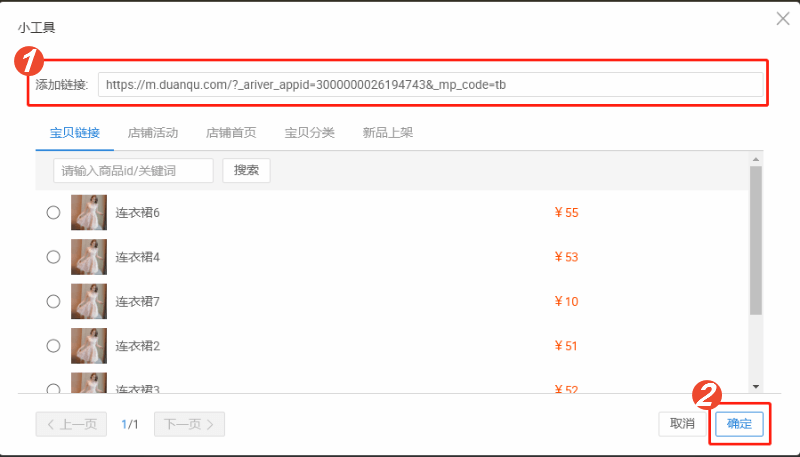Click the product list scrollbar thumb
800x457 pixels.
[x=756, y=240]
